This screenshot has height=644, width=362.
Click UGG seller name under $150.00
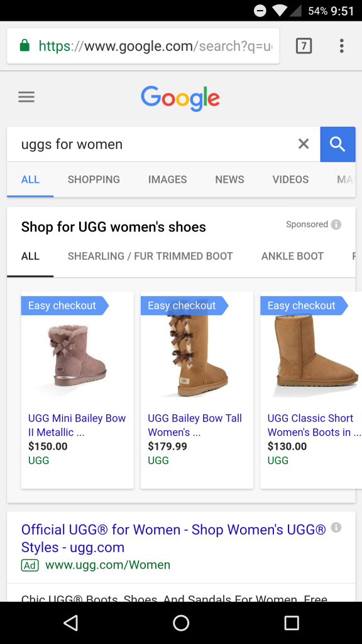(38, 460)
